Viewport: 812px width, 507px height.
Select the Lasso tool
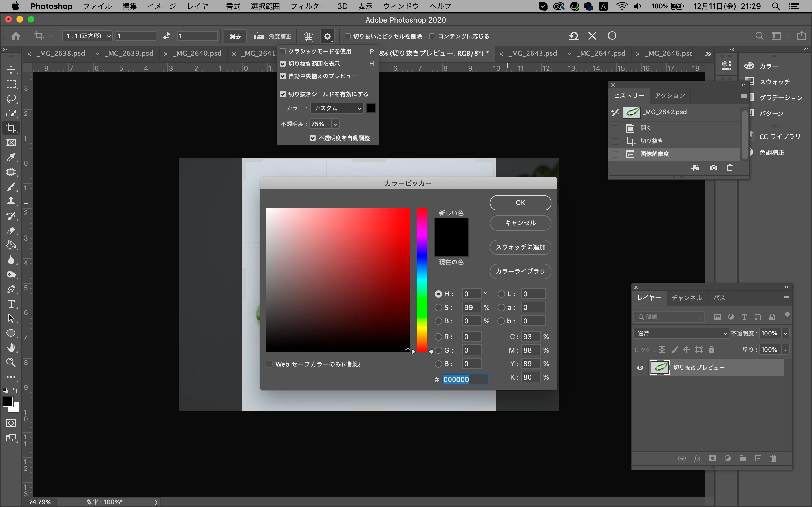click(11, 99)
